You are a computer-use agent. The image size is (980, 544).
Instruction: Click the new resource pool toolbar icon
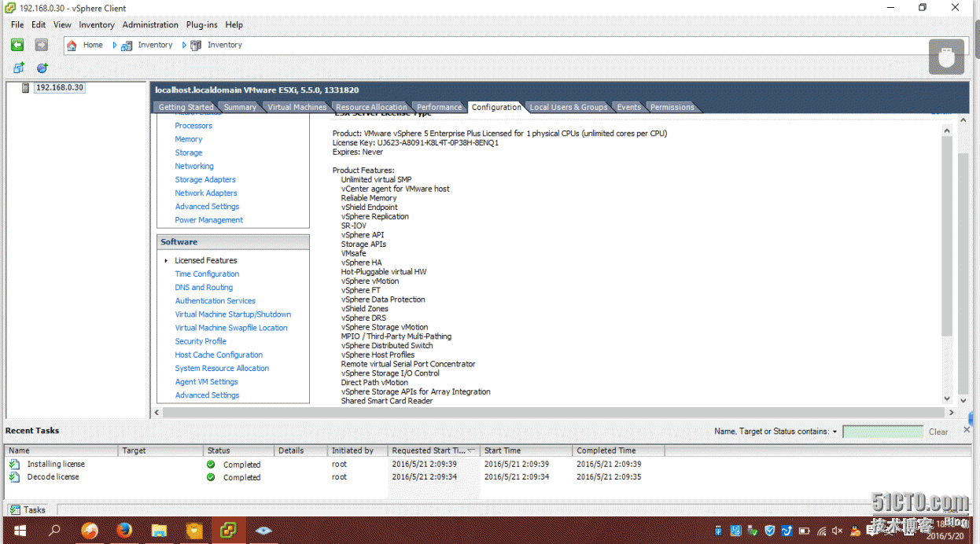coord(42,68)
